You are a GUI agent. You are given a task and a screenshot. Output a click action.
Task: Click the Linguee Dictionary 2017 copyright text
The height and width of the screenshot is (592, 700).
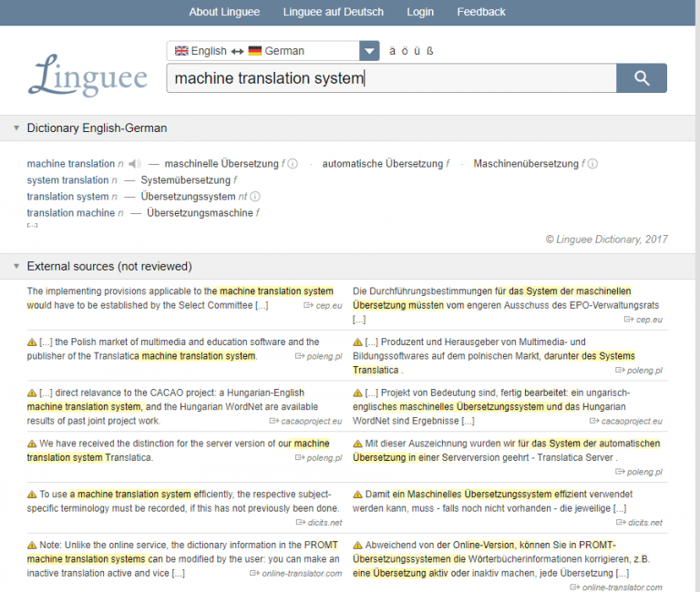tap(607, 240)
